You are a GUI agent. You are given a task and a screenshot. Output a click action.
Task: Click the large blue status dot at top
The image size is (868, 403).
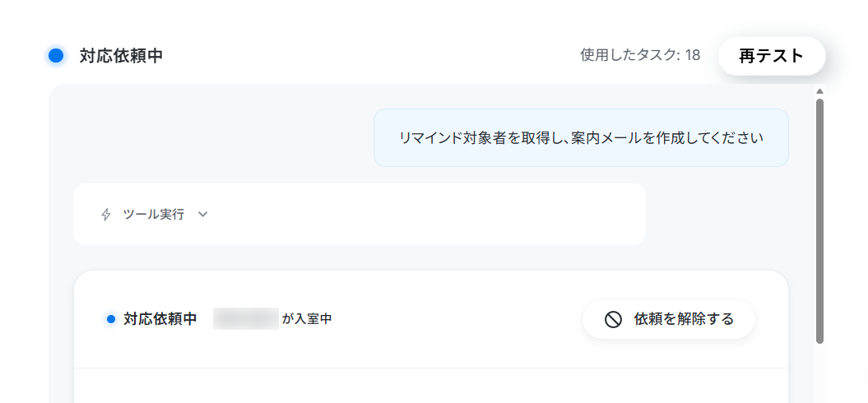click(x=56, y=56)
